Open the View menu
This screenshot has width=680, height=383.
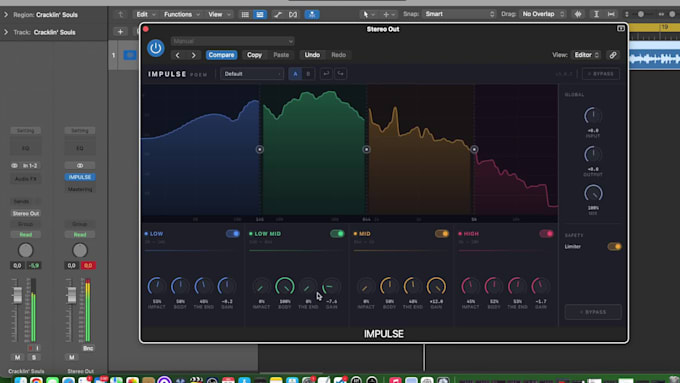[219, 14]
